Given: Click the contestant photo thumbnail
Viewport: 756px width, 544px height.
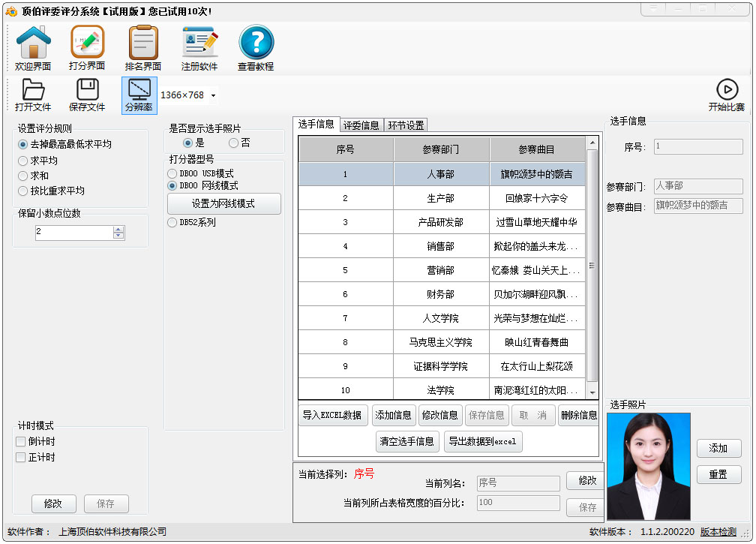Looking at the screenshot, I should [649, 466].
